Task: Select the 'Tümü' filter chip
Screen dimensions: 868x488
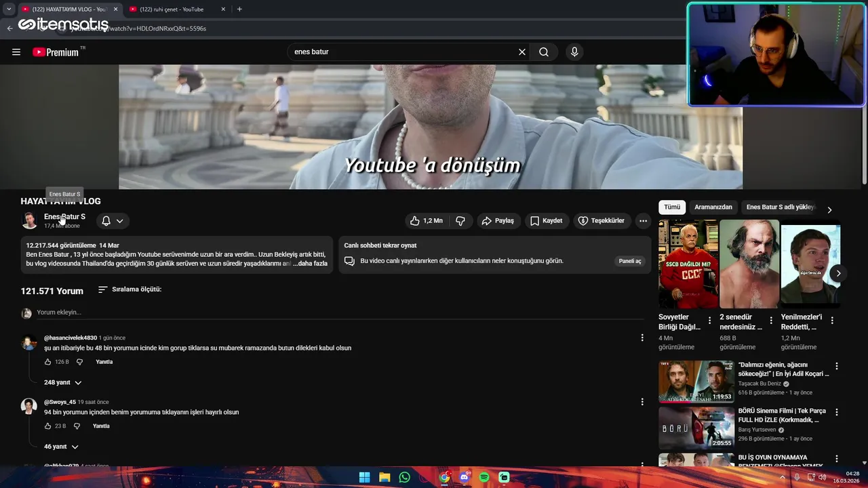Action: [672, 207]
